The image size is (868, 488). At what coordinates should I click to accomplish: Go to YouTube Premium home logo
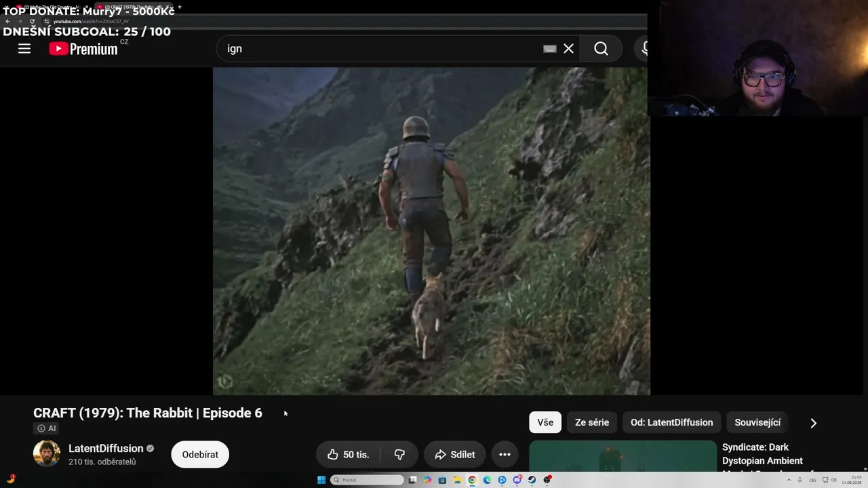point(84,49)
